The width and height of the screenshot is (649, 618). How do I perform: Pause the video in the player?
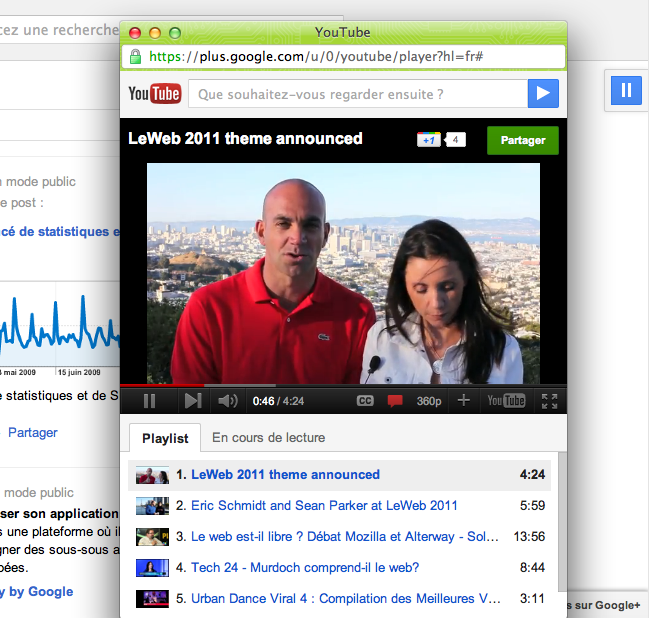click(x=150, y=401)
